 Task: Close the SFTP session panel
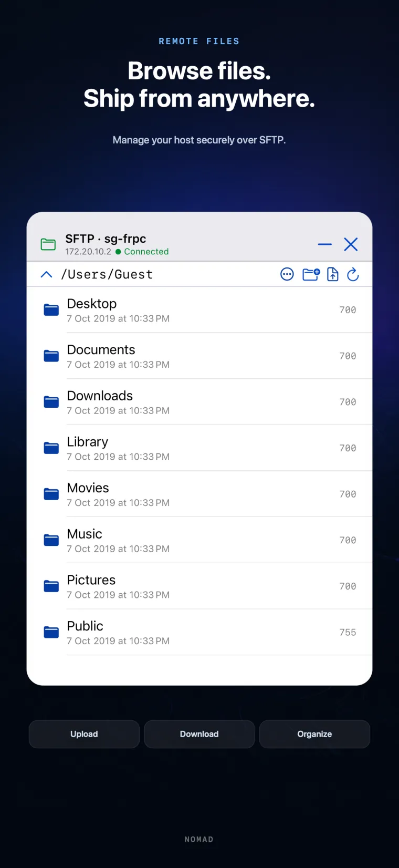pos(351,244)
